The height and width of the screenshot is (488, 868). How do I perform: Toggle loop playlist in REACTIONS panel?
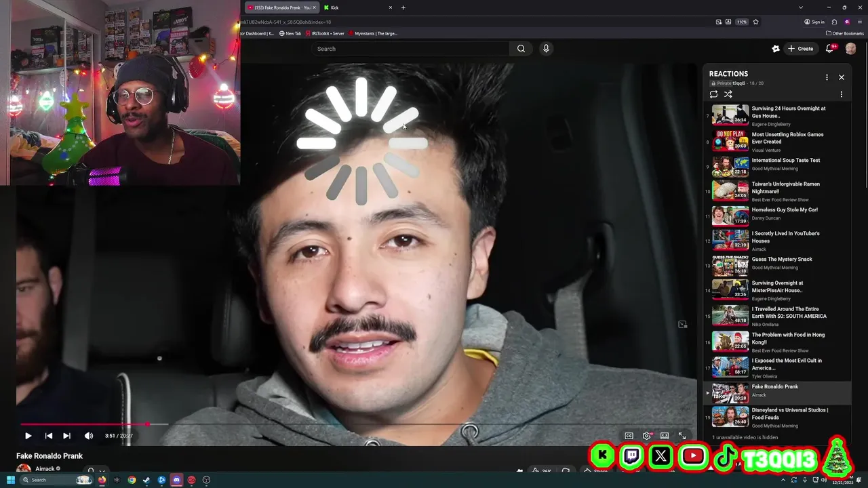pyautogui.click(x=713, y=94)
